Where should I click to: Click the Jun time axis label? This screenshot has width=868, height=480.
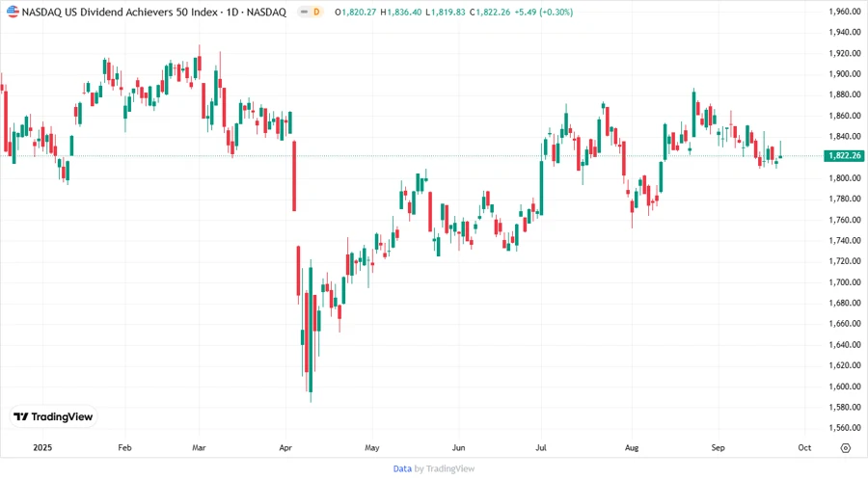458,448
